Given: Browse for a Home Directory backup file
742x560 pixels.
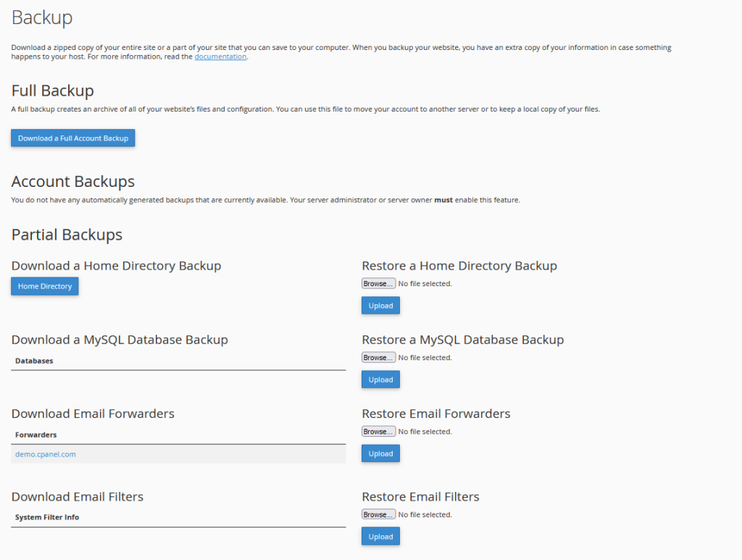Looking at the screenshot, I should coord(378,284).
